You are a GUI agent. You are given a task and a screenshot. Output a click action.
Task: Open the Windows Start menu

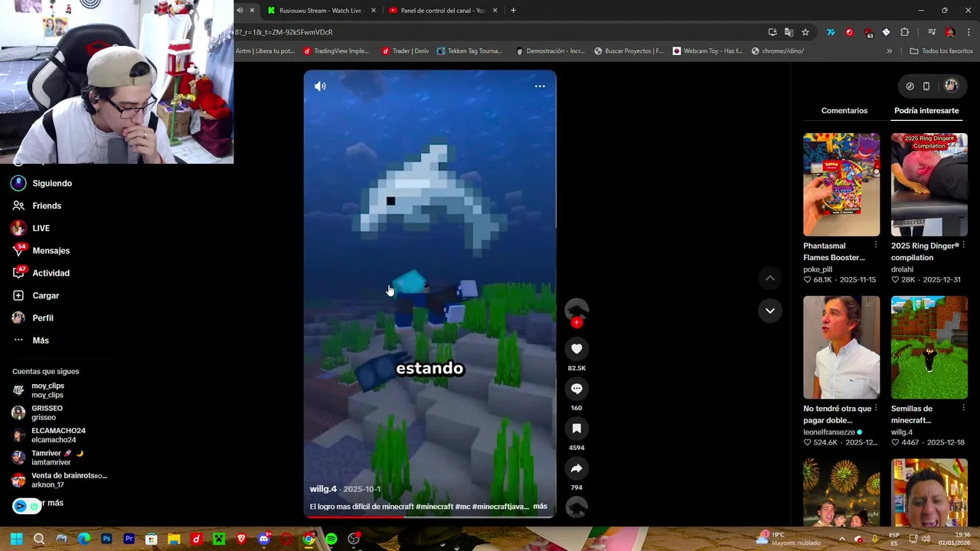16,540
